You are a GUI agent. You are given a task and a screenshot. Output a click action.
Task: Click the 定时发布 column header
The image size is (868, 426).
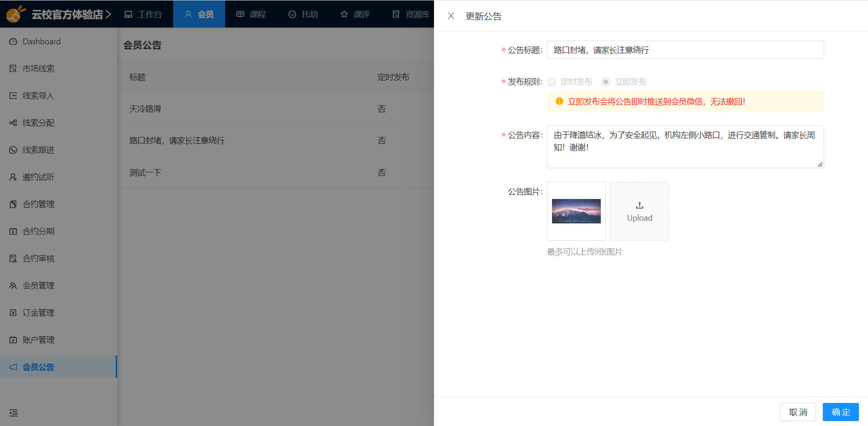393,77
